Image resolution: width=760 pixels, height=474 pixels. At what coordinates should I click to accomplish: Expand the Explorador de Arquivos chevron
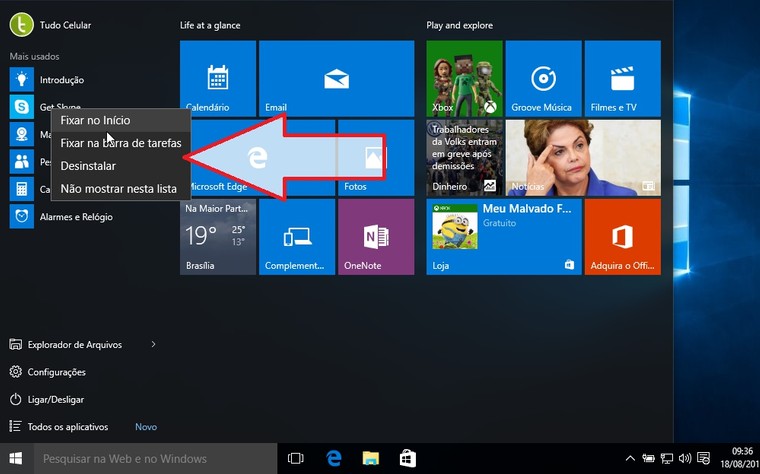click(x=153, y=345)
